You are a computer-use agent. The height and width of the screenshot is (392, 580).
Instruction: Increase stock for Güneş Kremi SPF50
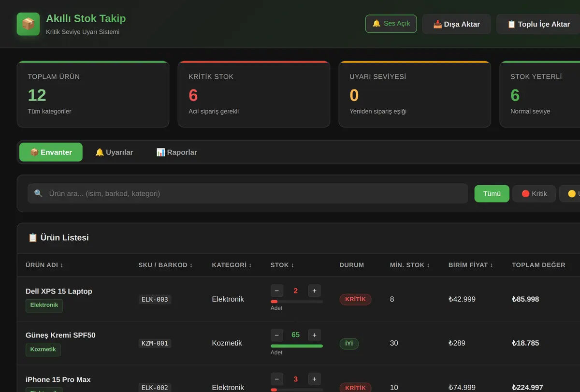315,335
